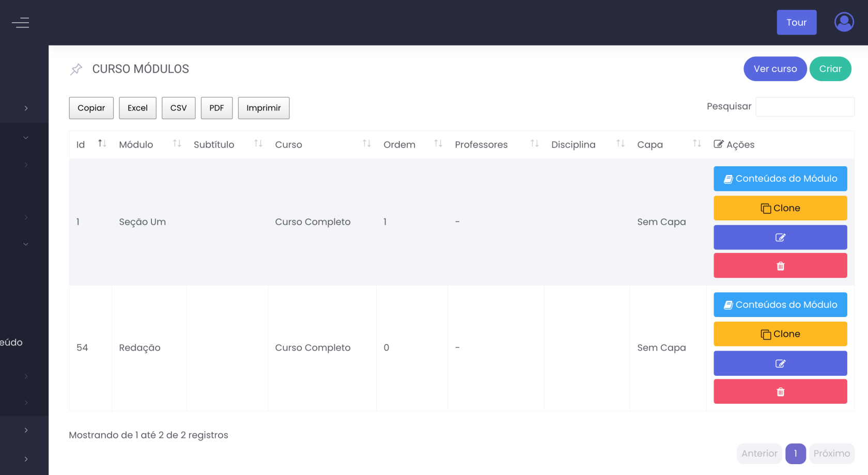Sort table by Módulo column

pos(177,144)
